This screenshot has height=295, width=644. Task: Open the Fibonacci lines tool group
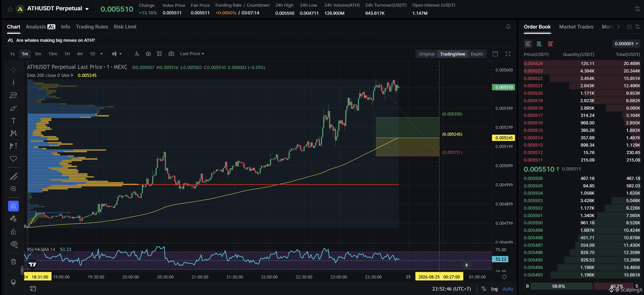[x=14, y=95]
